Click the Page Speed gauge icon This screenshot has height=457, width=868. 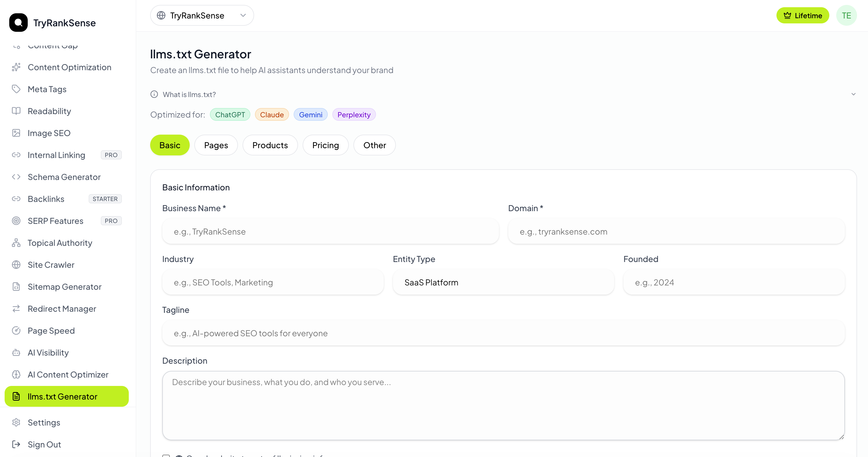pyautogui.click(x=17, y=330)
